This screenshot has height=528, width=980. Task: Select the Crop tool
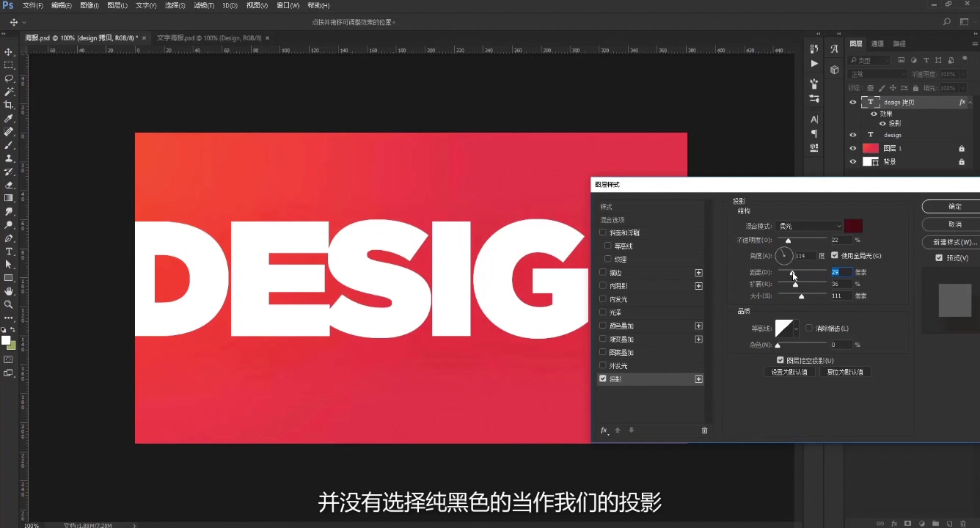click(x=9, y=105)
